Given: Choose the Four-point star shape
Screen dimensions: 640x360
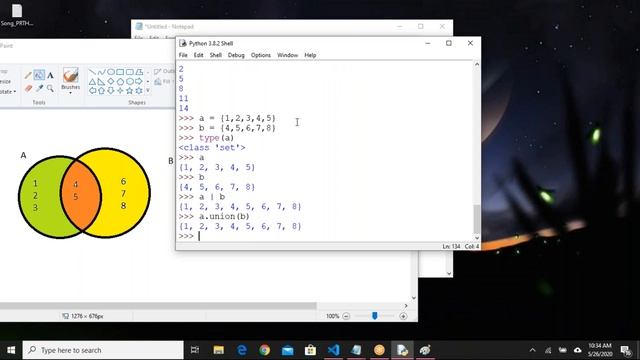Looking at the screenshot, I should tap(120, 91).
